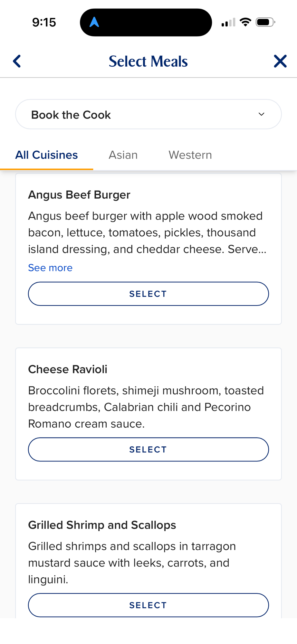
Task: Select the Angus Beef Burger meal
Action: click(x=148, y=294)
